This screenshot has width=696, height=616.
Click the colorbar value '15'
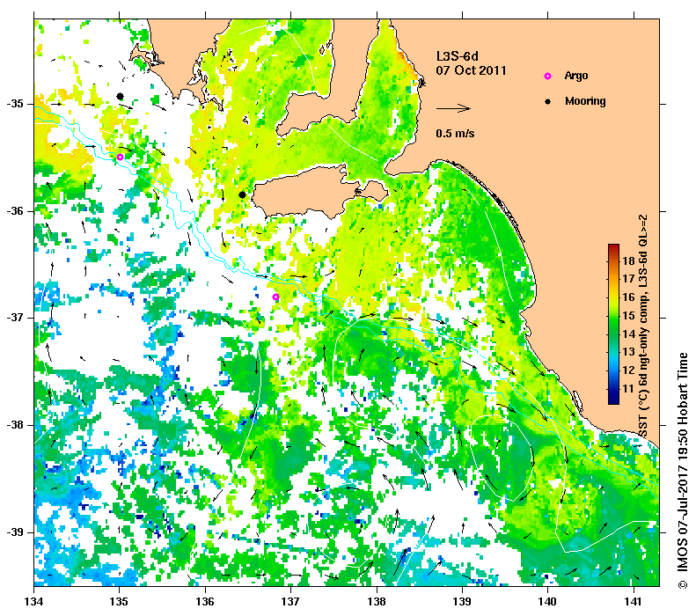[x=628, y=316]
